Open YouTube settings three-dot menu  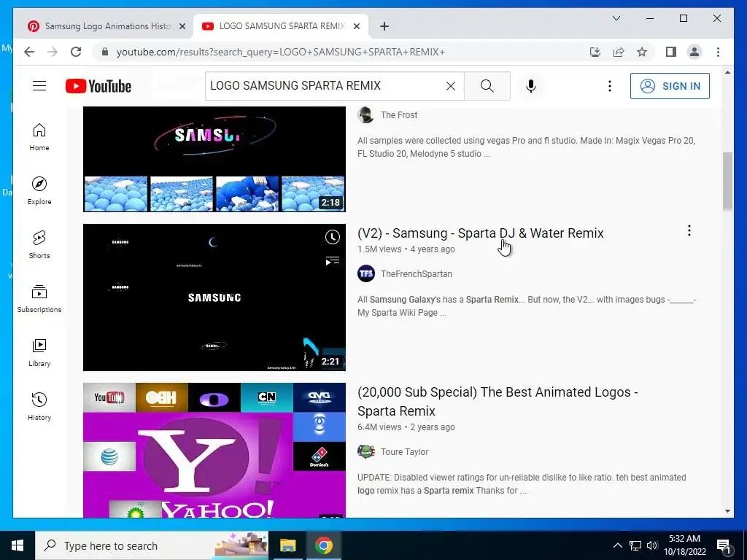pyautogui.click(x=609, y=86)
